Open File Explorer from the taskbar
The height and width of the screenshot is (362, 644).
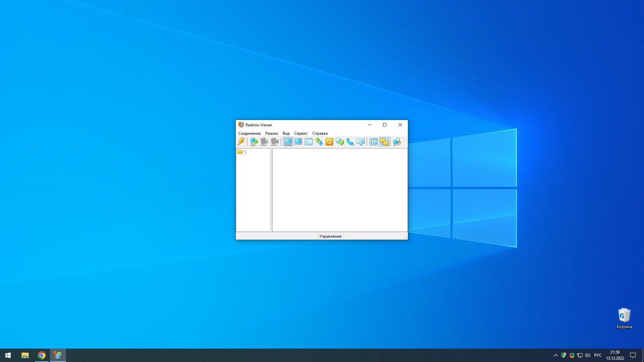[25, 355]
